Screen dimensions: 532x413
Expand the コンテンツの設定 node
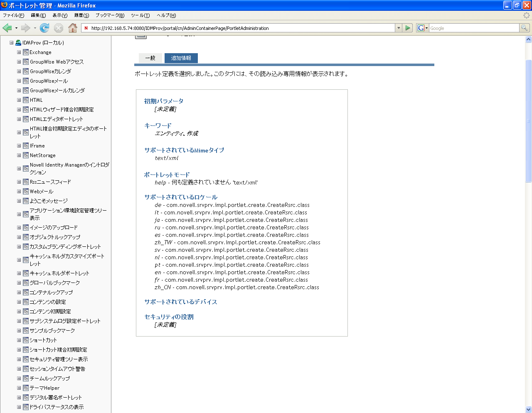[x=19, y=302]
